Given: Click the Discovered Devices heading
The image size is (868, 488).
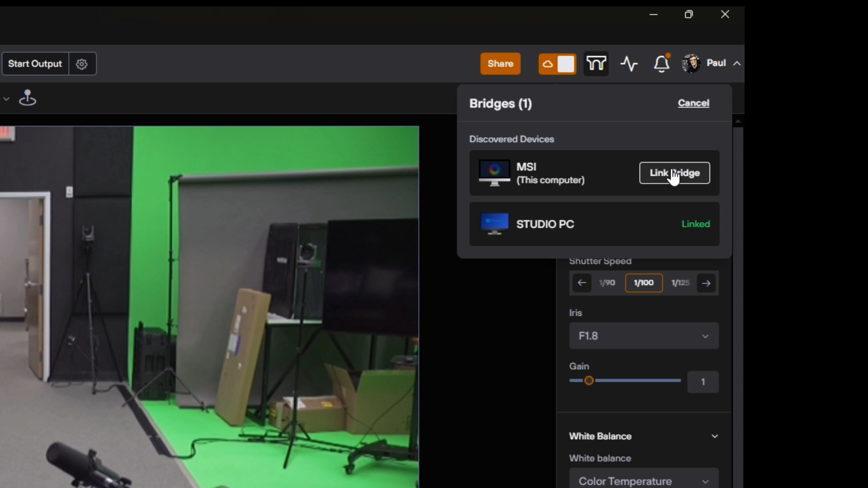Looking at the screenshot, I should coord(511,139).
